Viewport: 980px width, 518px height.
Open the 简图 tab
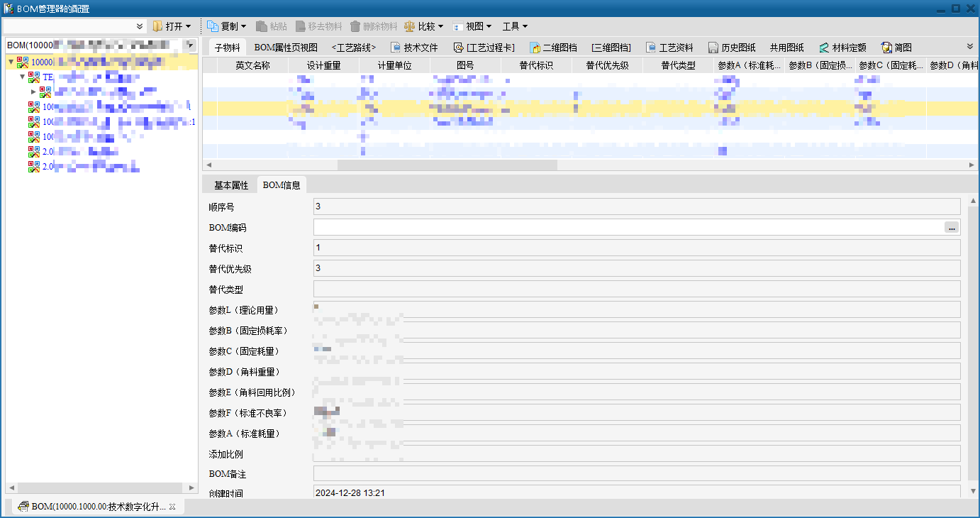(896, 48)
